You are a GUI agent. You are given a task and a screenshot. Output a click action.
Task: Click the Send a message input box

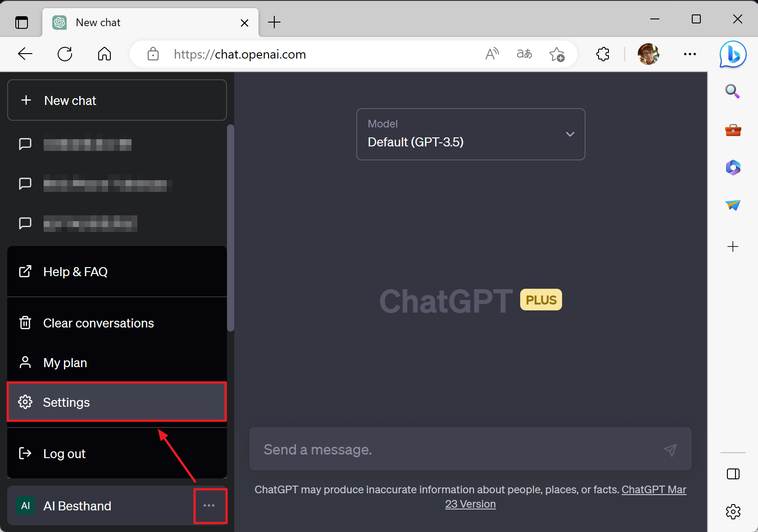[x=471, y=449]
